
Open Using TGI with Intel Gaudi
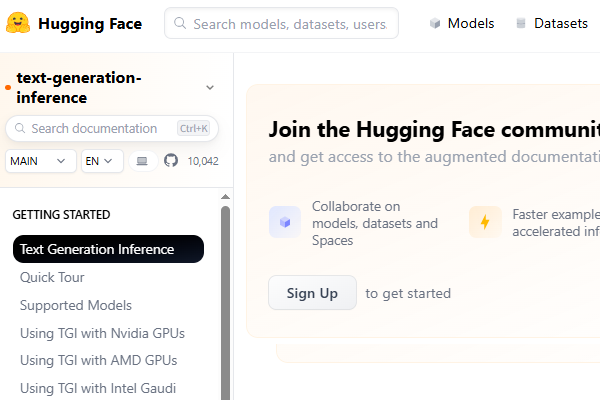[x=98, y=389]
